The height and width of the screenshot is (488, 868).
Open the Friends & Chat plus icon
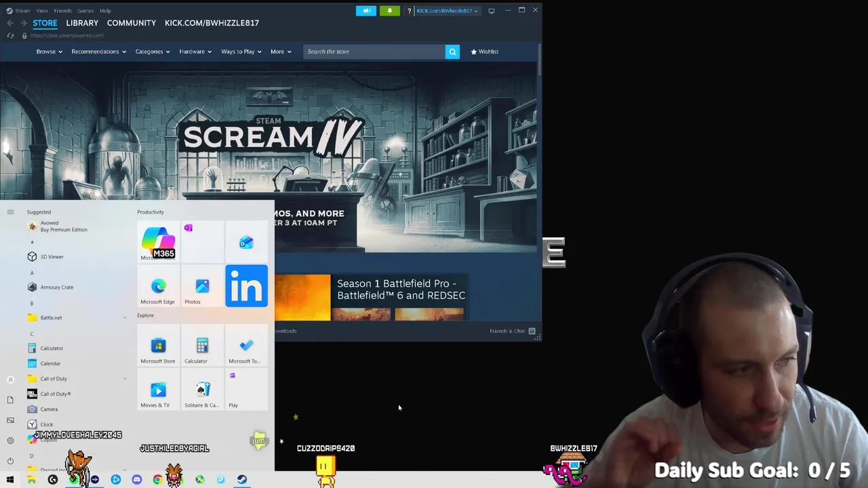pyautogui.click(x=532, y=331)
